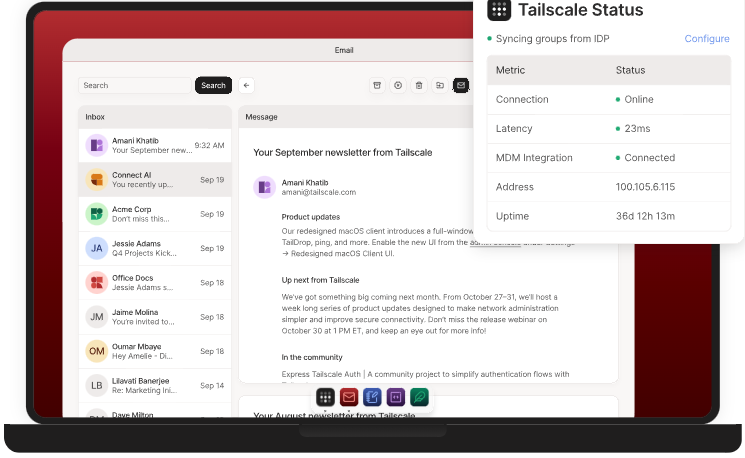Click the "Up next from Tailscale" heading

320,280
